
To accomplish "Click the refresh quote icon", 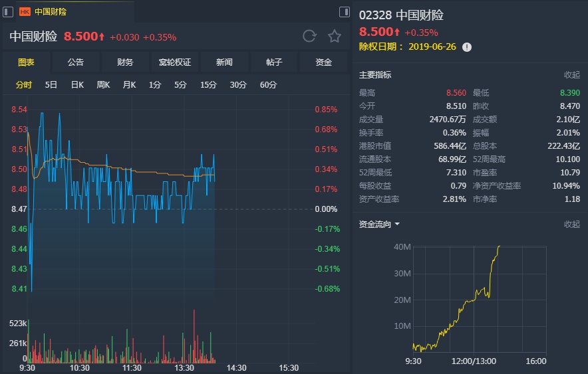I will click(309, 37).
